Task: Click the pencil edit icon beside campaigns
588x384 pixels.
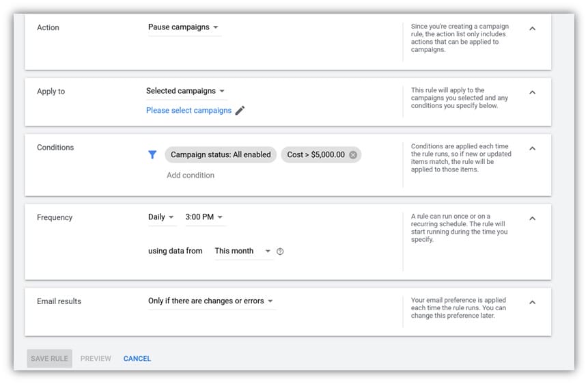Action: click(x=240, y=111)
